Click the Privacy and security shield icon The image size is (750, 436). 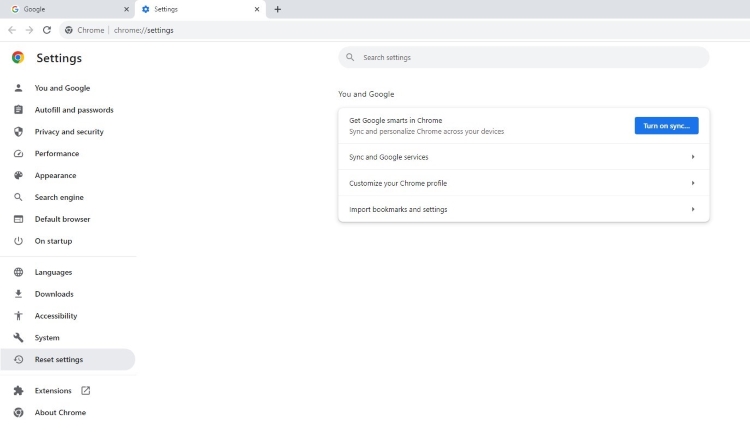click(18, 131)
